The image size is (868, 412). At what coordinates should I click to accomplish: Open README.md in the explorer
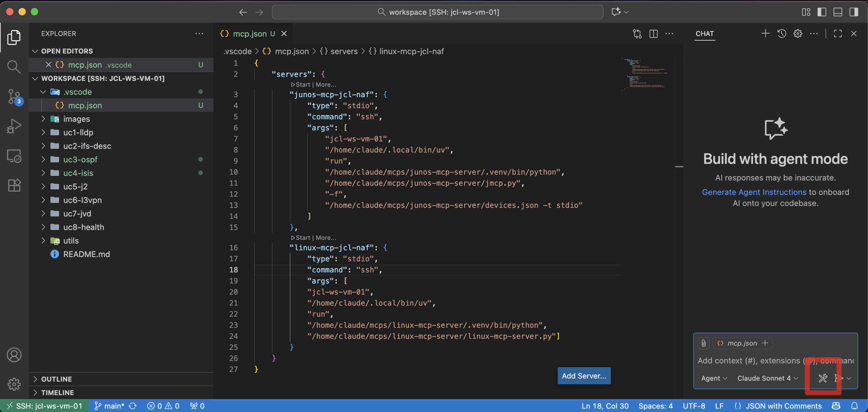[x=86, y=254]
